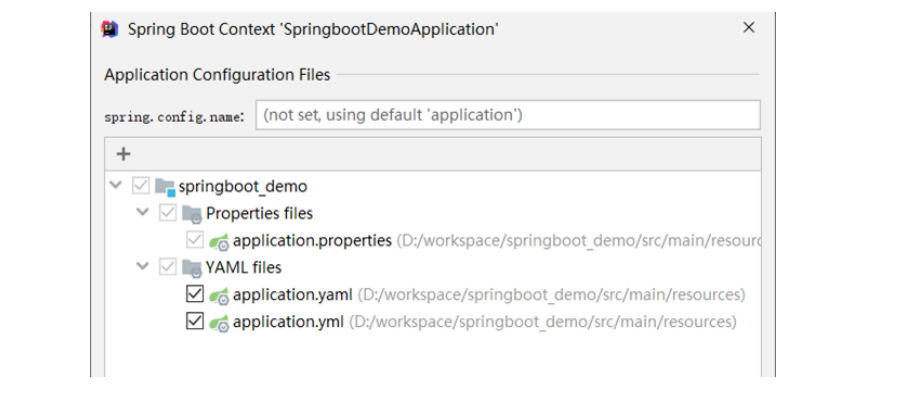
Task: Click the application.yml Spring leaf icon
Action: [220, 322]
